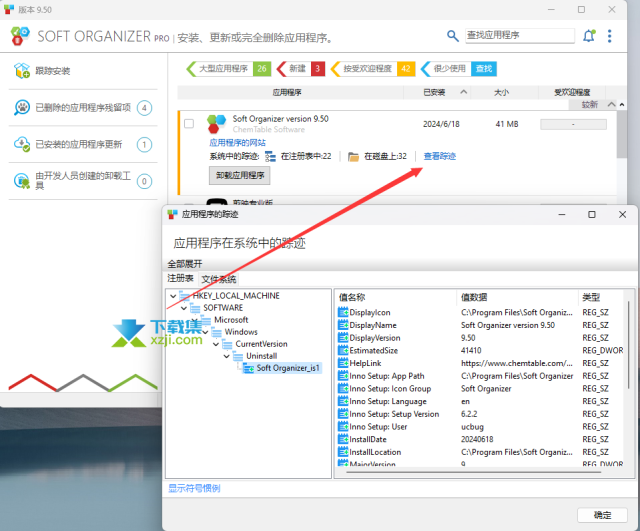Click the 查找 badge on 很少使用 filter
This screenshot has height=531, width=640.
[x=484, y=69]
